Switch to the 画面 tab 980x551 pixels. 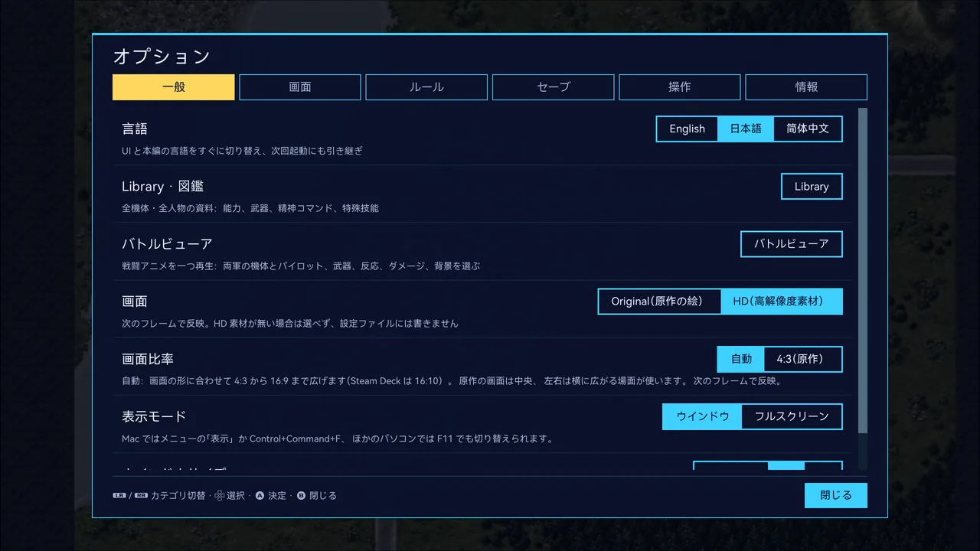pyautogui.click(x=300, y=87)
